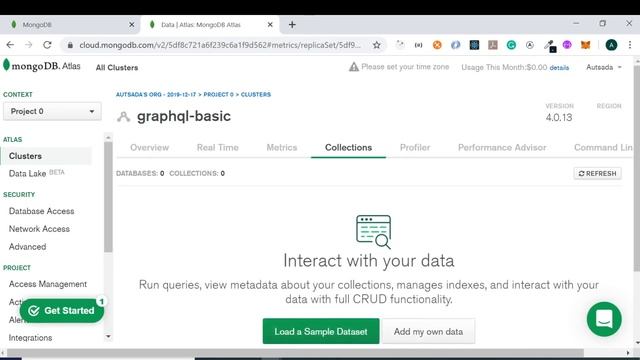The height and width of the screenshot is (360, 640).
Task: Click the site lock icon in address bar
Action: [70, 45]
